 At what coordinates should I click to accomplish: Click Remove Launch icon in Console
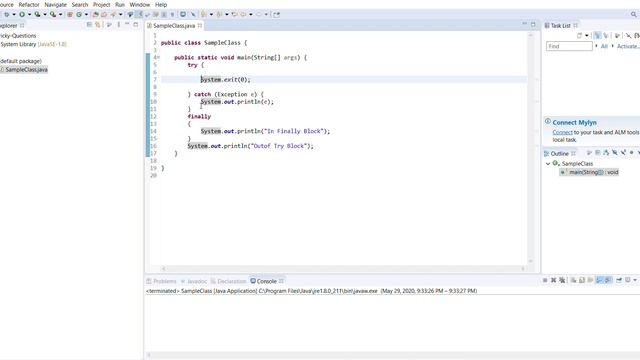click(553, 280)
